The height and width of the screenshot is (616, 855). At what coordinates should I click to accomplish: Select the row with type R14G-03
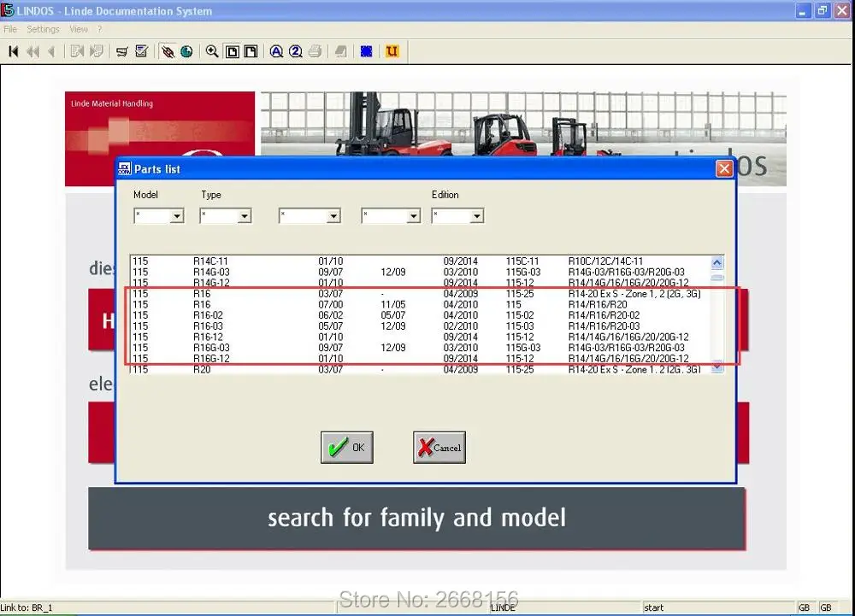point(421,272)
